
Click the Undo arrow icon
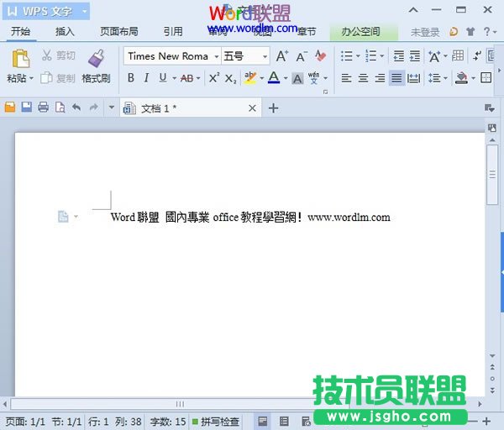coord(76,107)
